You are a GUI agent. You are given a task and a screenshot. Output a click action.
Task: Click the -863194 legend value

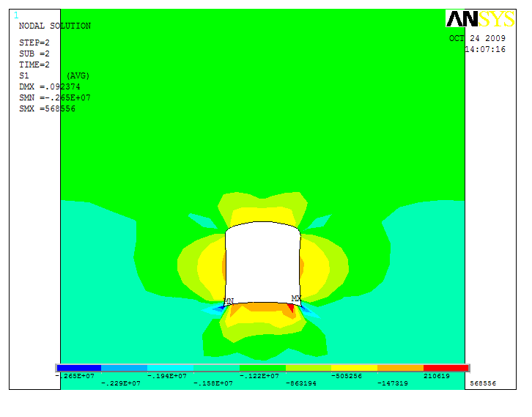[x=302, y=383]
